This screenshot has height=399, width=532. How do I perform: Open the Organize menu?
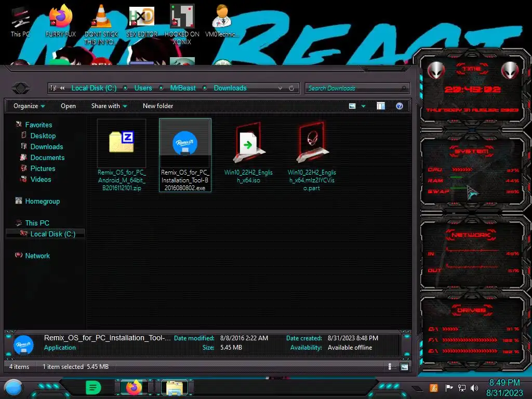(29, 106)
